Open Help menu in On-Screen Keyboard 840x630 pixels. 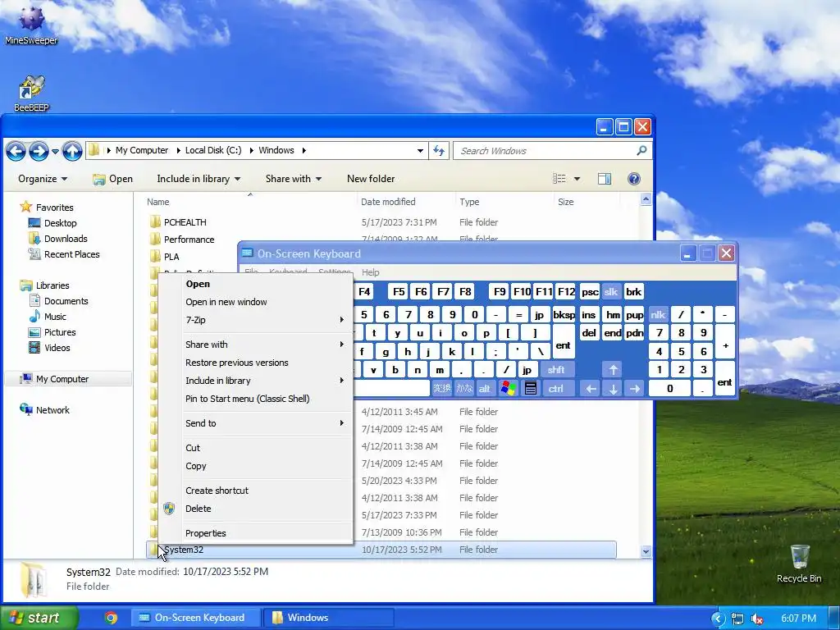[x=370, y=272]
